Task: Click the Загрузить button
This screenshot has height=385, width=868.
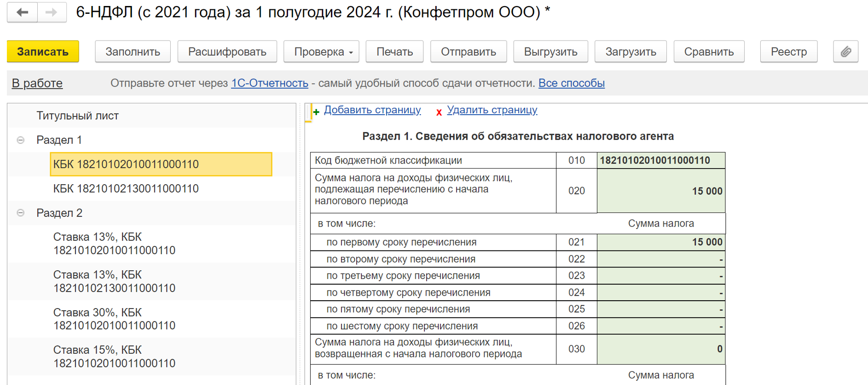Action: [631, 52]
